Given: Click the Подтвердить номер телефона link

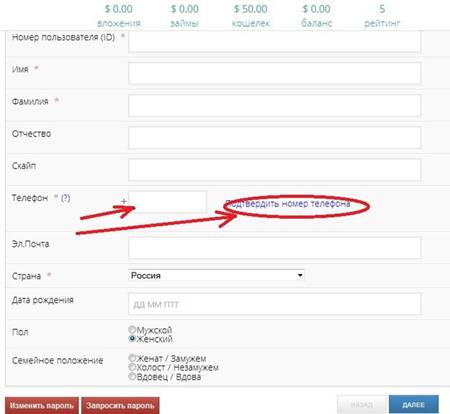Looking at the screenshot, I should 288,203.
